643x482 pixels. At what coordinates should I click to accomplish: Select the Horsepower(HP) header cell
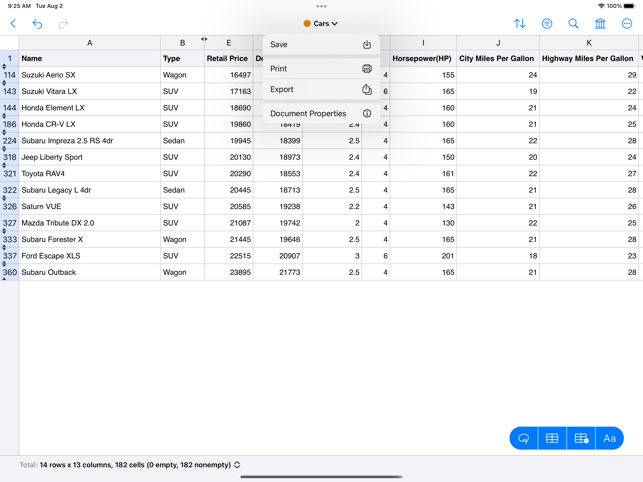(423, 59)
